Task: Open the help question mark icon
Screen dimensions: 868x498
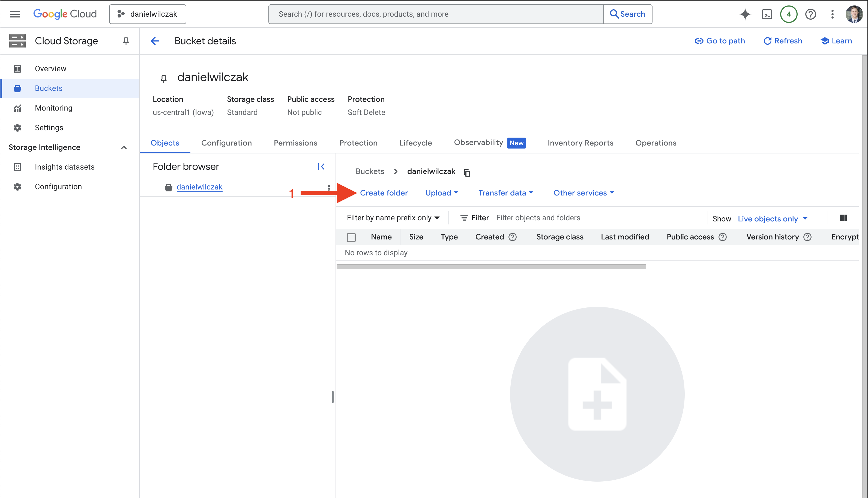Action: coord(811,14)
